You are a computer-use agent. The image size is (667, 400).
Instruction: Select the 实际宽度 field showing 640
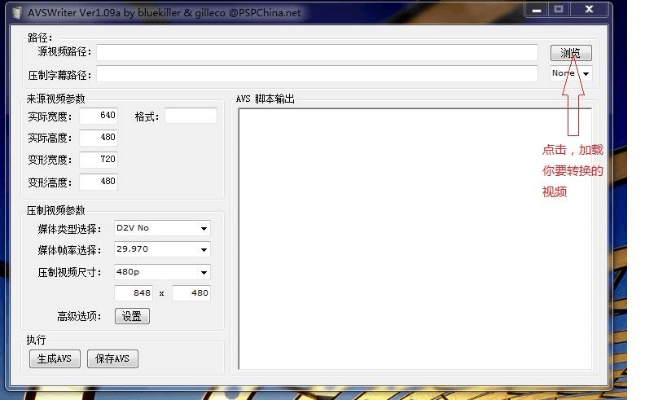98,116
